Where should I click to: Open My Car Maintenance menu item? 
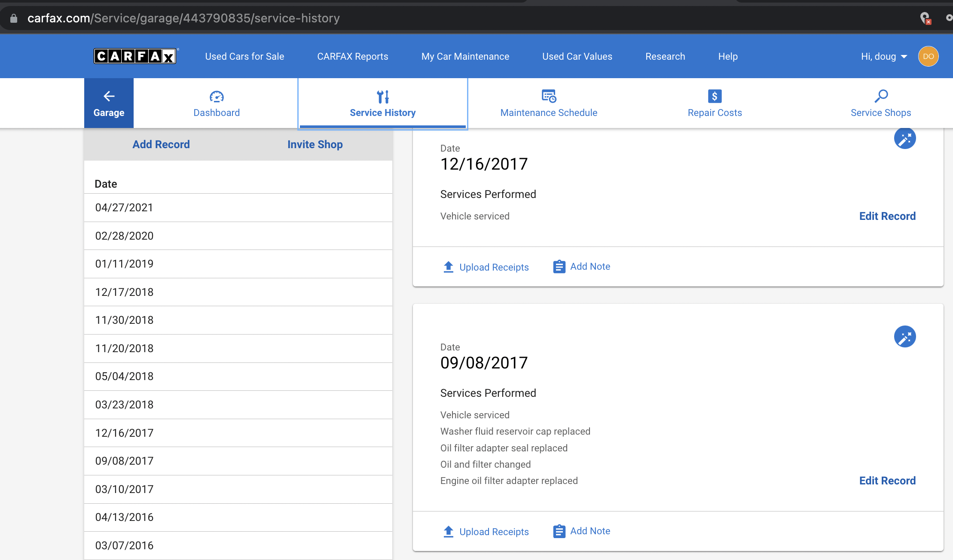pyautogui.click(x=465, y=56)
